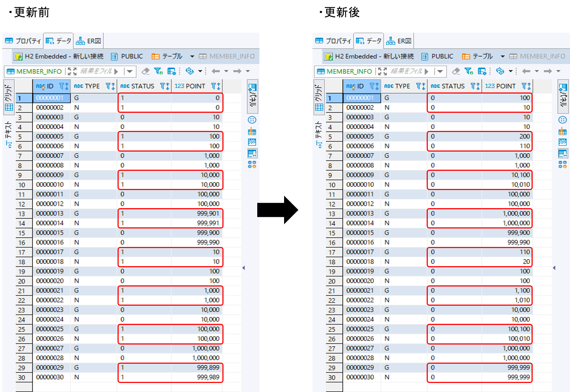Open filter settings funnel icon in 更新前 panel
Screen dimensions: 570x392
[x=158, y=71]
